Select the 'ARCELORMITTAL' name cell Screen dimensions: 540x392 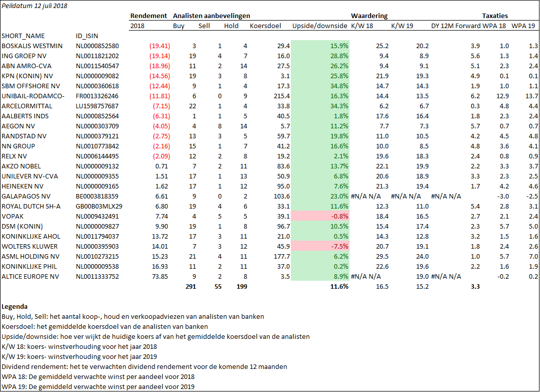click(x=27, y=106)
